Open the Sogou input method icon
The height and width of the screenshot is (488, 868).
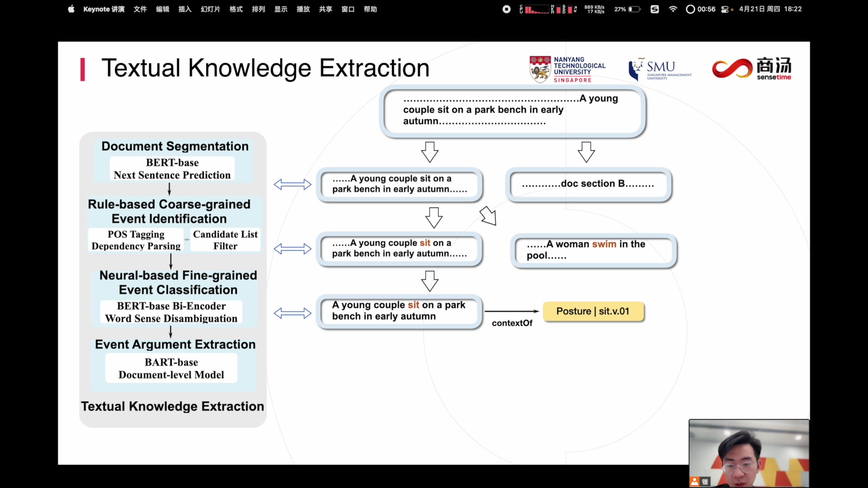coord(654,9)
